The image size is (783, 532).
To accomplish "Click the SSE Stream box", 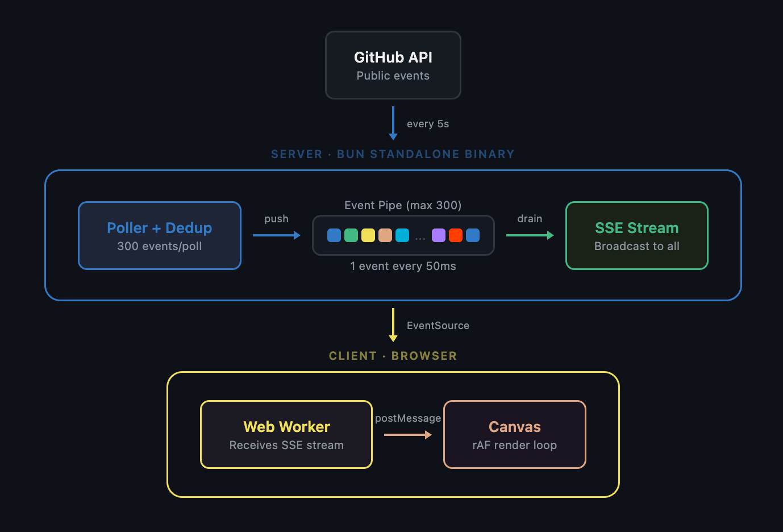I will click(637, 235).
